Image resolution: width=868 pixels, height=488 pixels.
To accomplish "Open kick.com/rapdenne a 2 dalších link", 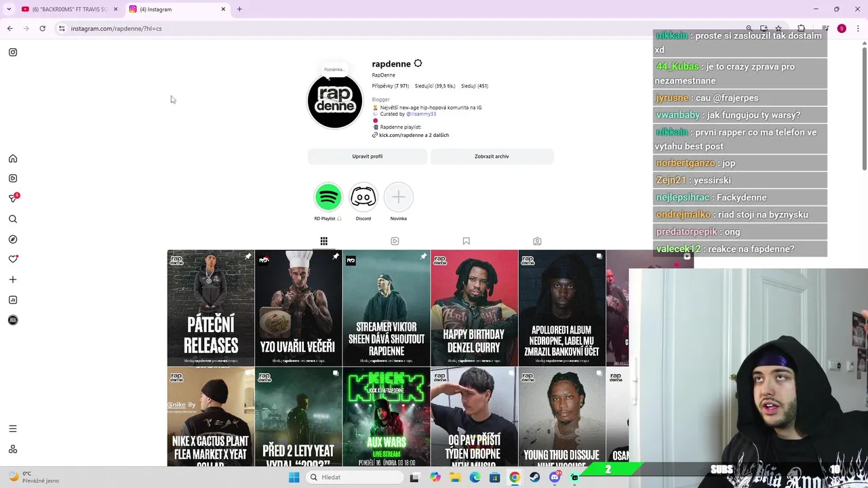I will (x=410, y=135).
